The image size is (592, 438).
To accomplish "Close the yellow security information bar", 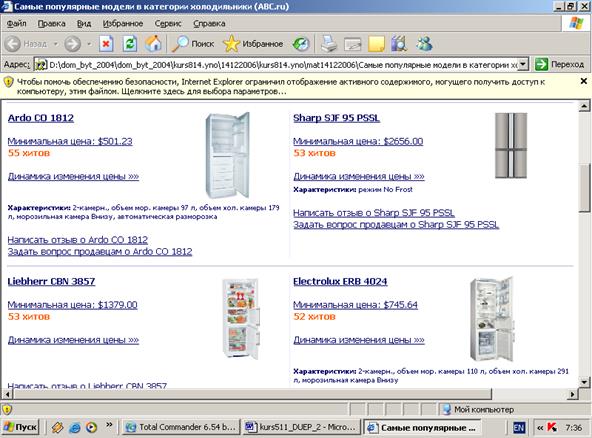I will [583, 81].
